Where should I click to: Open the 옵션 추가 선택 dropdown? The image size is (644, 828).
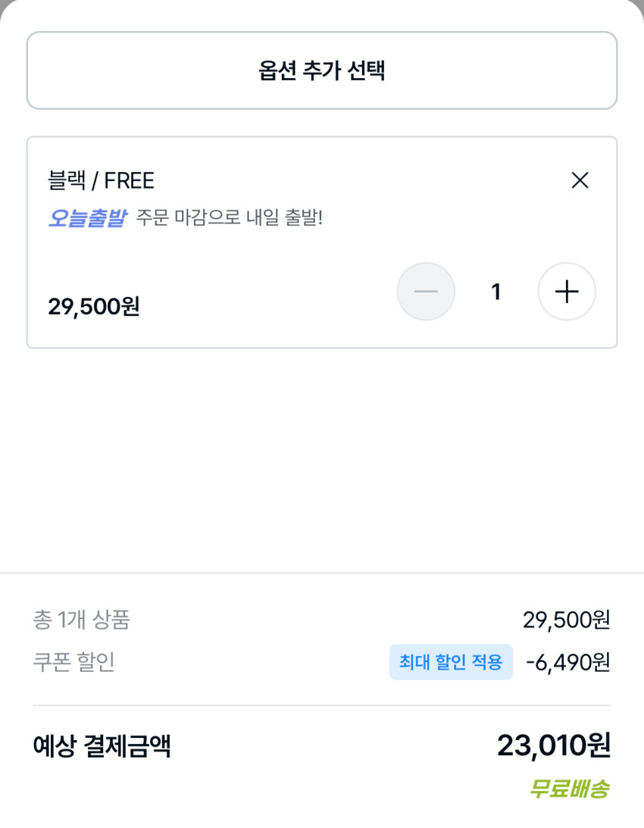coord(322,70)
